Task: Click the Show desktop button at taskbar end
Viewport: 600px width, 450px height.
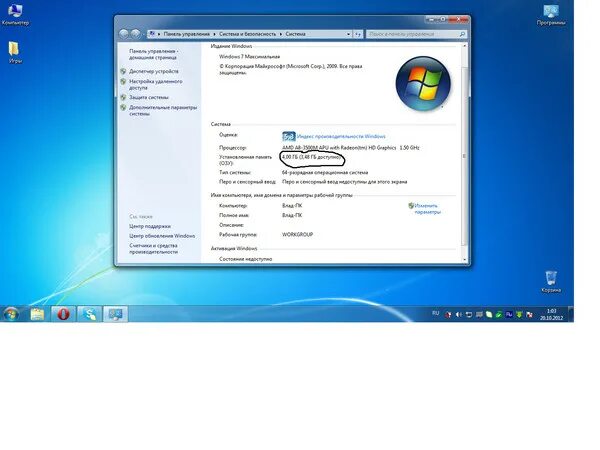Action: point(571,314)
